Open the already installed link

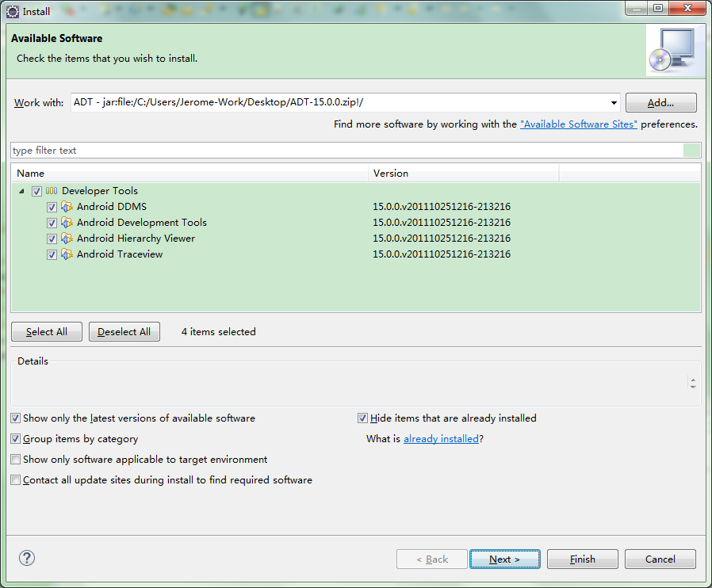(x=442, y=439)
